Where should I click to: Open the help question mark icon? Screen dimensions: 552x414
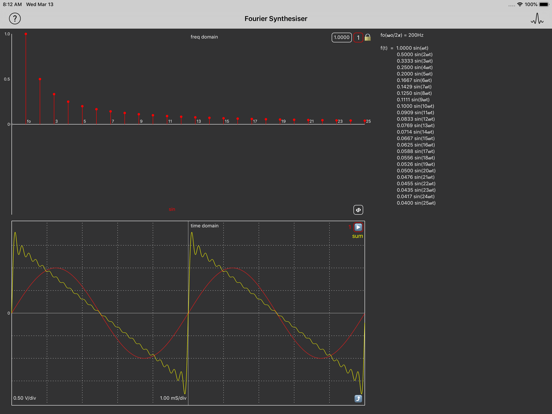coord(15,19)
